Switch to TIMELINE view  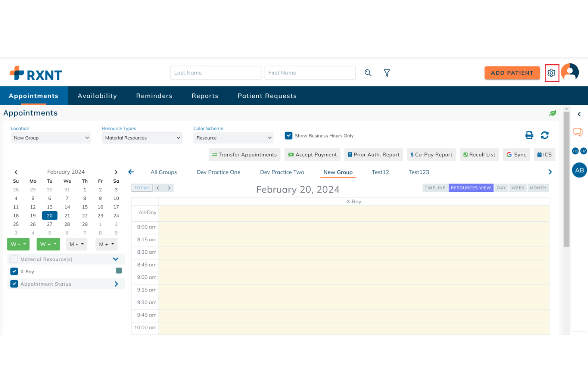[x=435, y=188]
